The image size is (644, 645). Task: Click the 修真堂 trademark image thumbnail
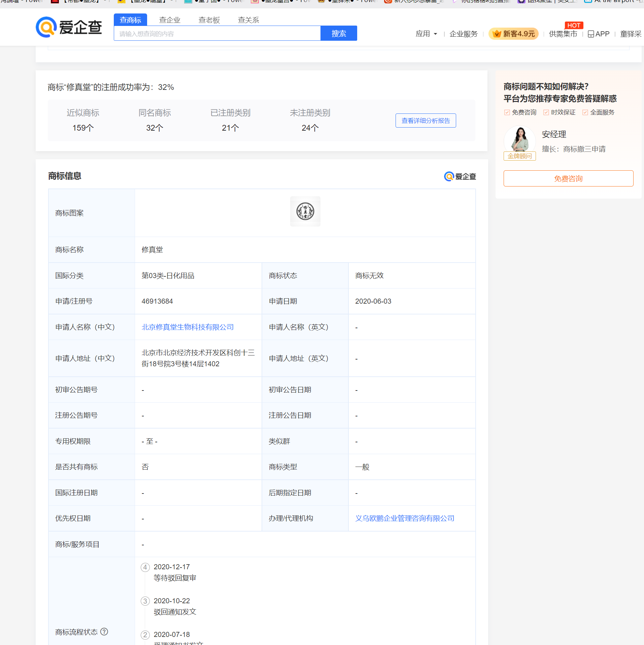[305, 211]
